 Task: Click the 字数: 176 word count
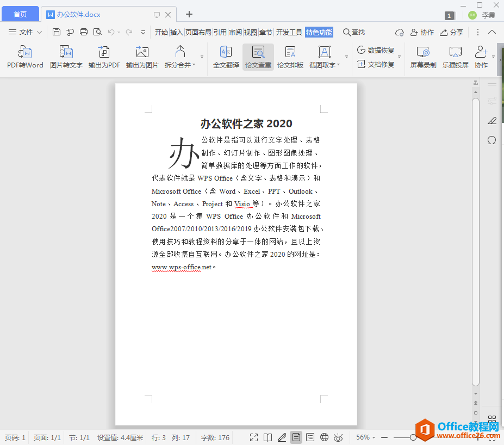[x=215, y=437]
